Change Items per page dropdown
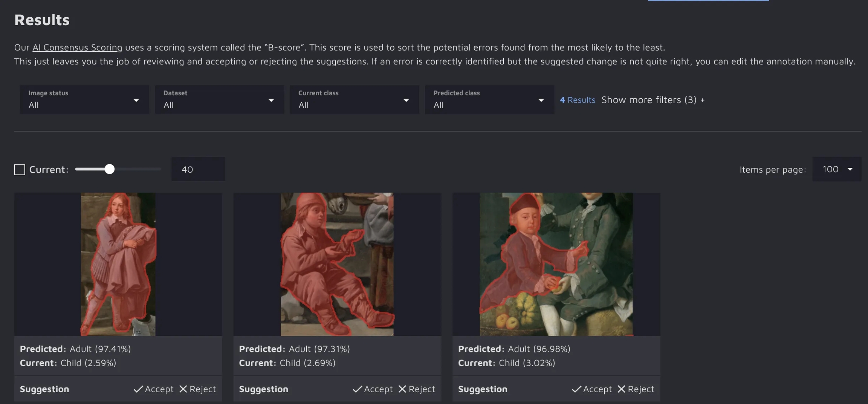 [x=837, y=169]
